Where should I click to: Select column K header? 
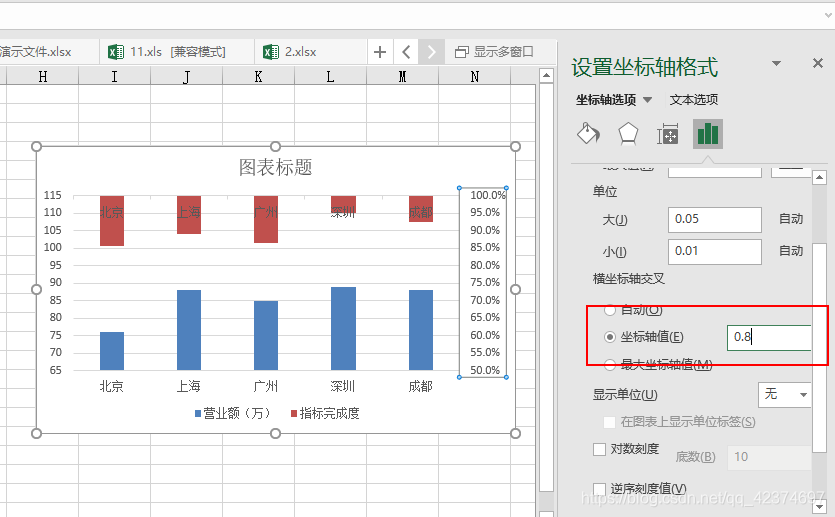258,77
